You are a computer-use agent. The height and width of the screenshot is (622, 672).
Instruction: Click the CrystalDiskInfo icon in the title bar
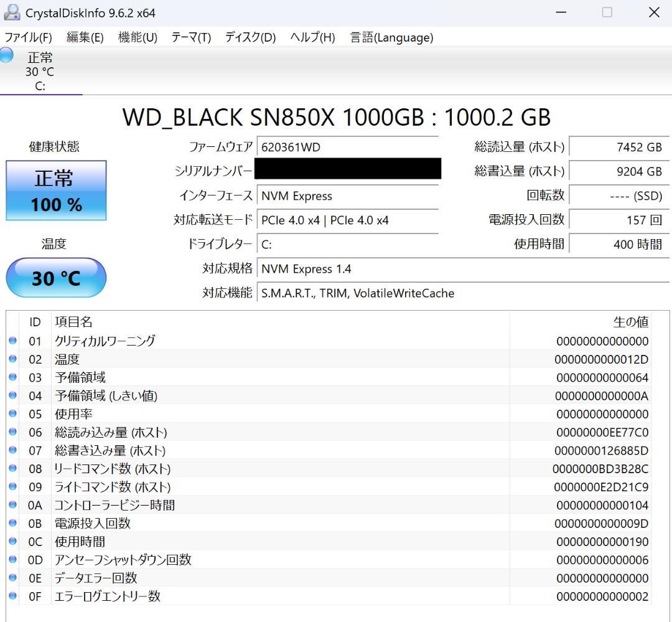(x=12, y=12)
